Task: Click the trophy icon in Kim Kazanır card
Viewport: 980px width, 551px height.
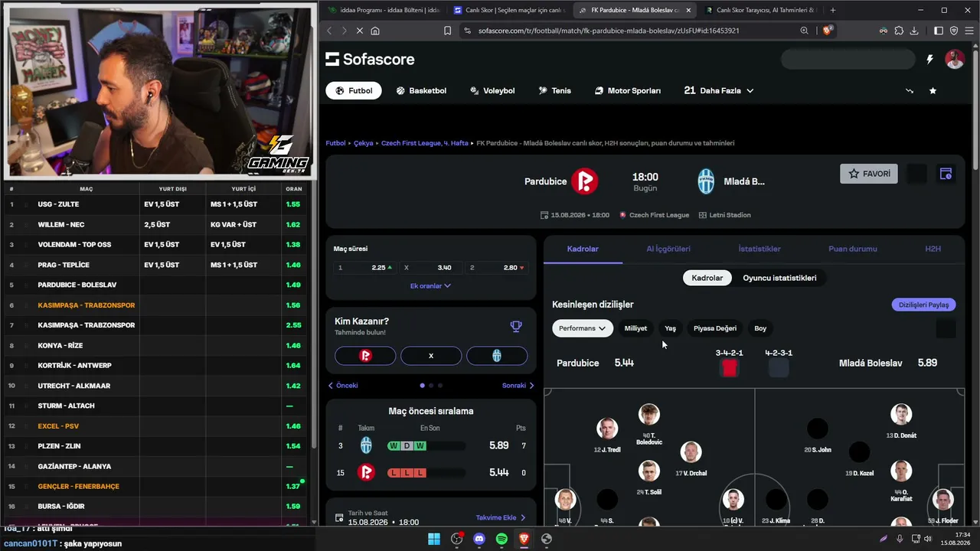Action: click(516, 326)
